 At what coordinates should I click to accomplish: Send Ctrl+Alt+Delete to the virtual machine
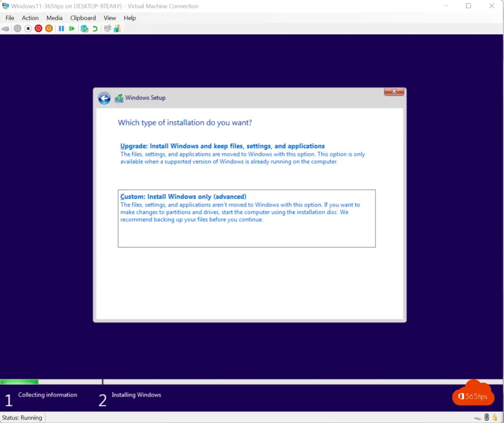[x=5, y=29]
